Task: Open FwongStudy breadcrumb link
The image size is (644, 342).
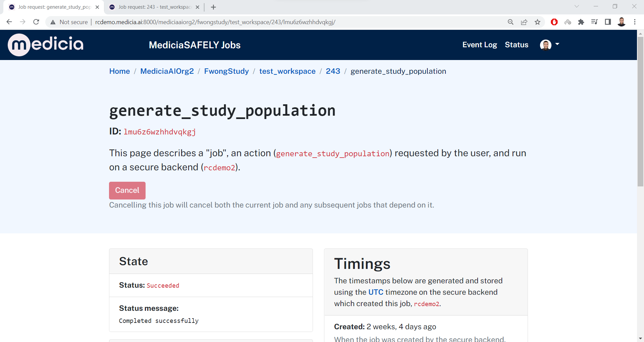Action: (226, 71)
